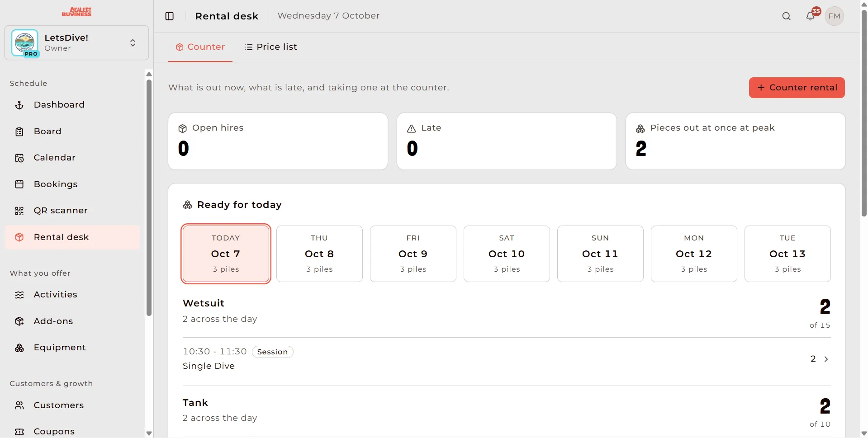Toggle the sidebar panel icon

pyautogui.click(x=170, y=16)
